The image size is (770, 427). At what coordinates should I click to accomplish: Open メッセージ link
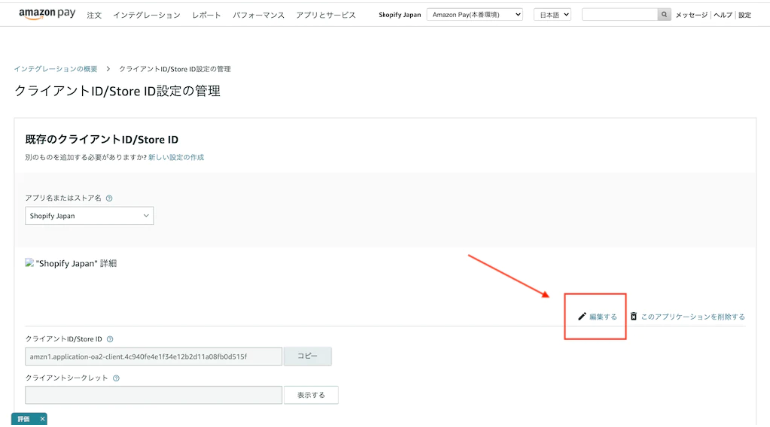tap(691, 15)
